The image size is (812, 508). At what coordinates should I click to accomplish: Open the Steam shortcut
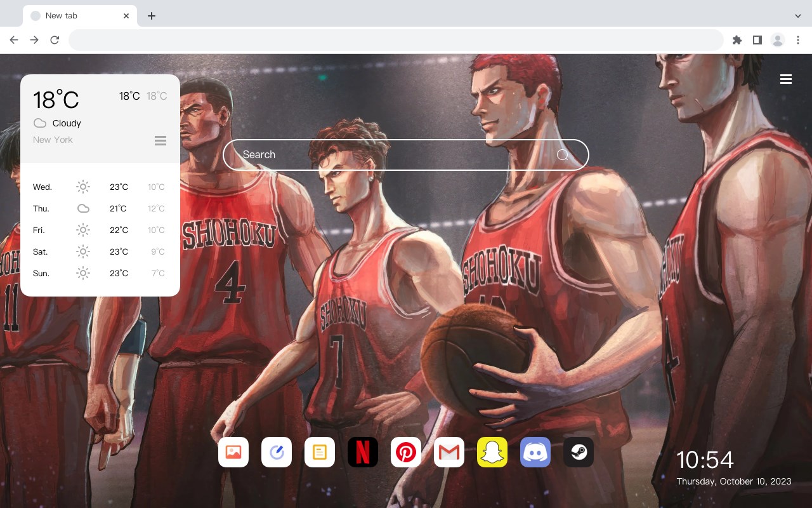pos(579,452)
